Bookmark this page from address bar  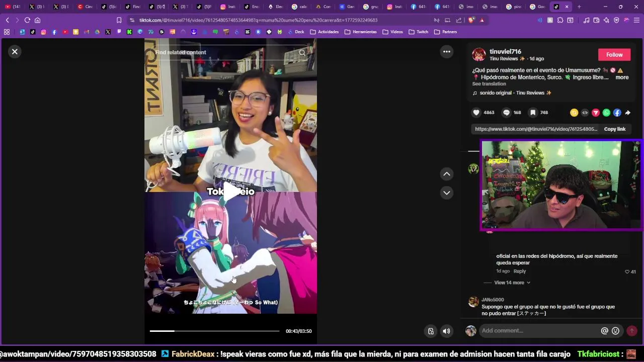coord(119,20)
